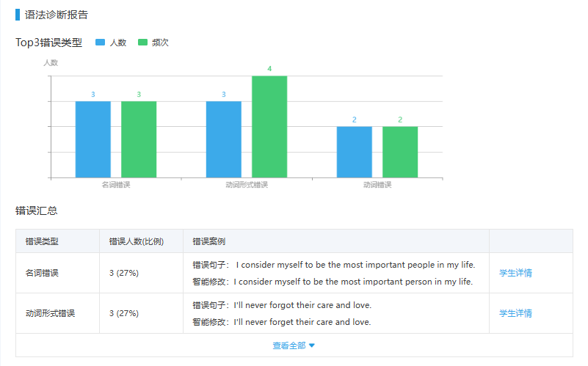
Task: Click the green 名词错误 频次 bar
Action: 139,139
